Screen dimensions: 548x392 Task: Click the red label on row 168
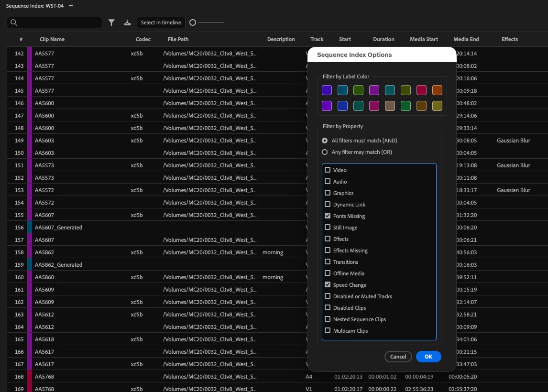[30, 377]
